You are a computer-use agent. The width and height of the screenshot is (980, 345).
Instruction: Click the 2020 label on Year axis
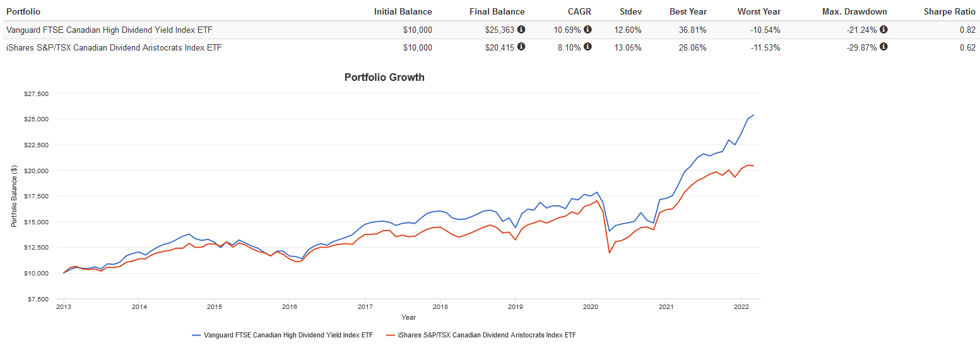tap(591, 307)
